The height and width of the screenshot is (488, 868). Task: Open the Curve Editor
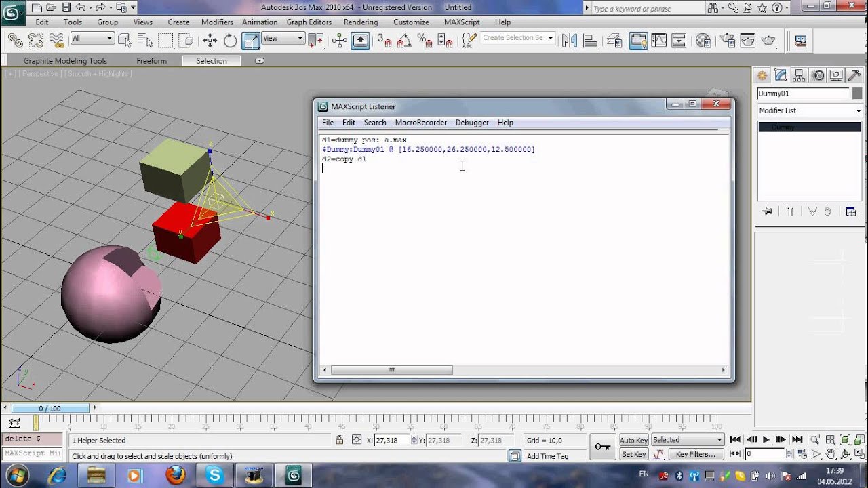658,41
